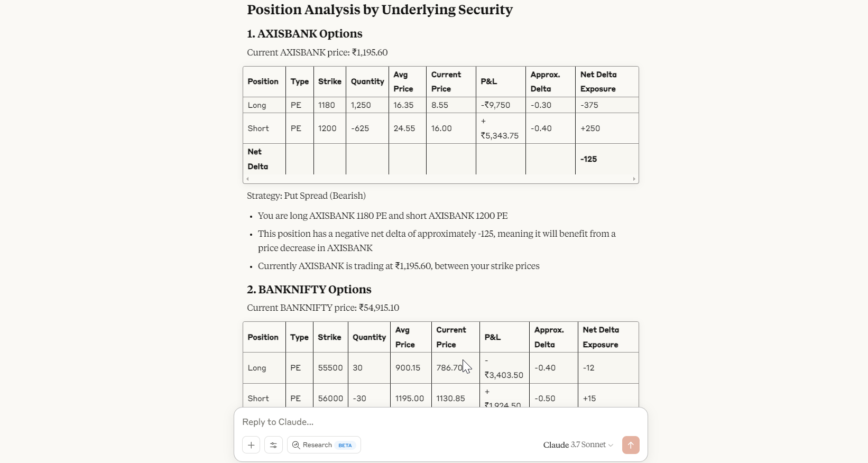Viewport: 868px width, 463px height.
Task: Click the 2. BANKNIFTY Options heading
Action: point(309,290)
